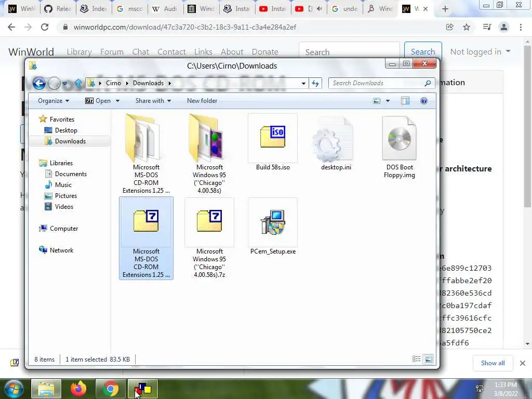
Task: Select the Windows 95 Chicago 4.00.58s.7z archive
Action: click(209, 238)
